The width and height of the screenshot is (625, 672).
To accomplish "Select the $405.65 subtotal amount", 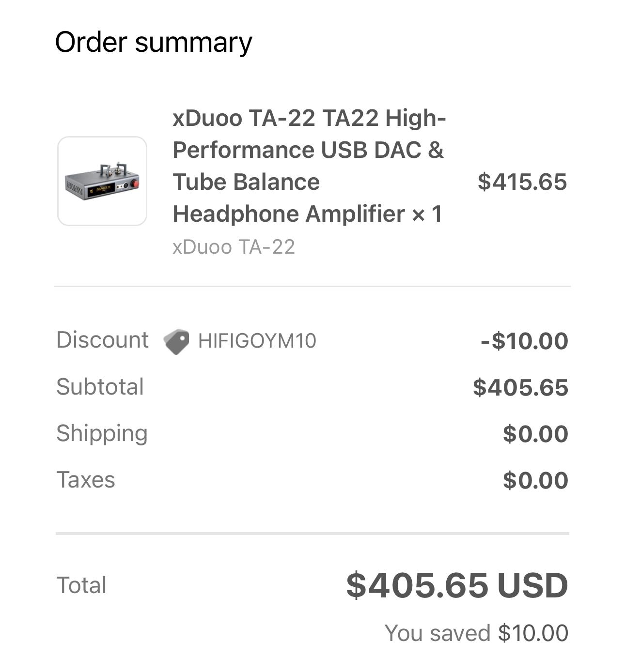I will pyautogui.click(x=520, y=387).
